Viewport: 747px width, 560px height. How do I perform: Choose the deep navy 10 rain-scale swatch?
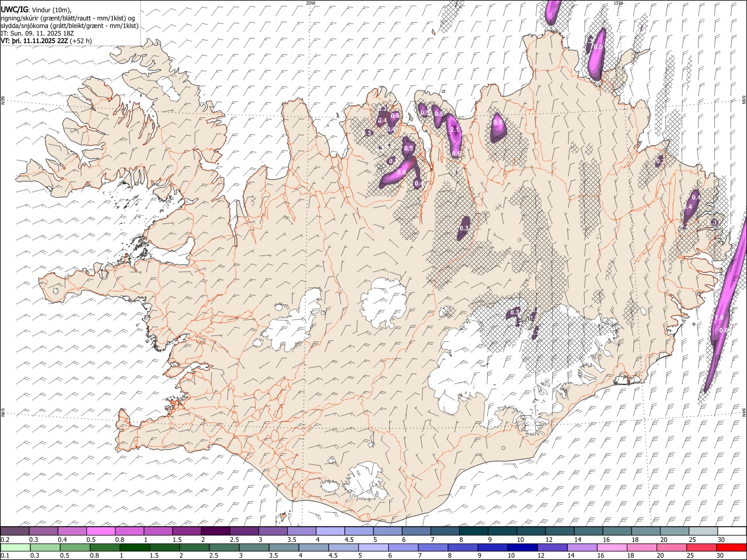(521, 548)
